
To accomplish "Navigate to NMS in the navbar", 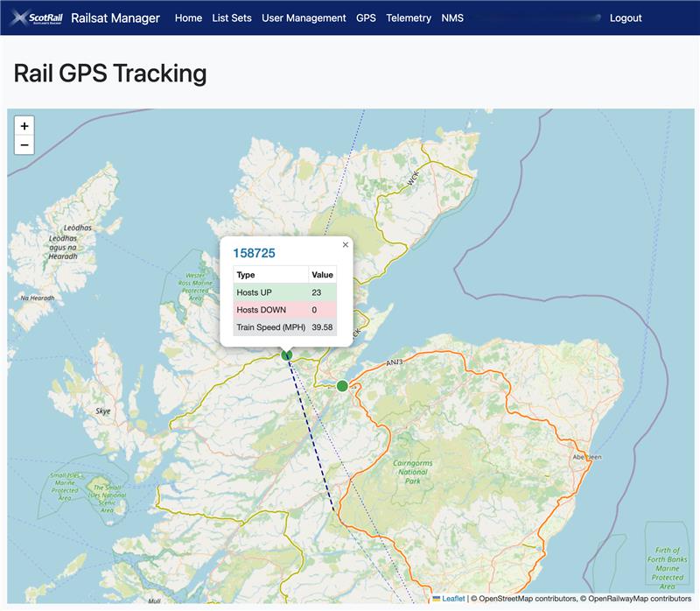I will [x=452, y=18].
